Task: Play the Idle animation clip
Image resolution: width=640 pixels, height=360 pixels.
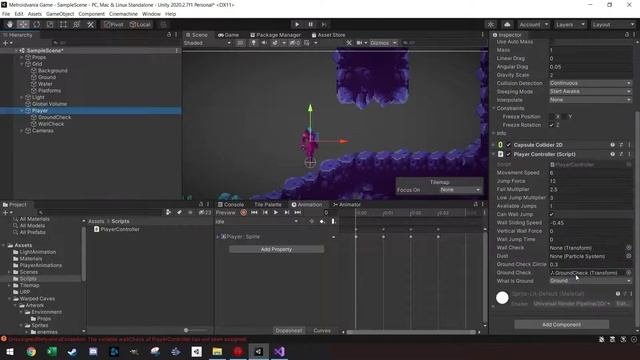Action: click(276, 212)
